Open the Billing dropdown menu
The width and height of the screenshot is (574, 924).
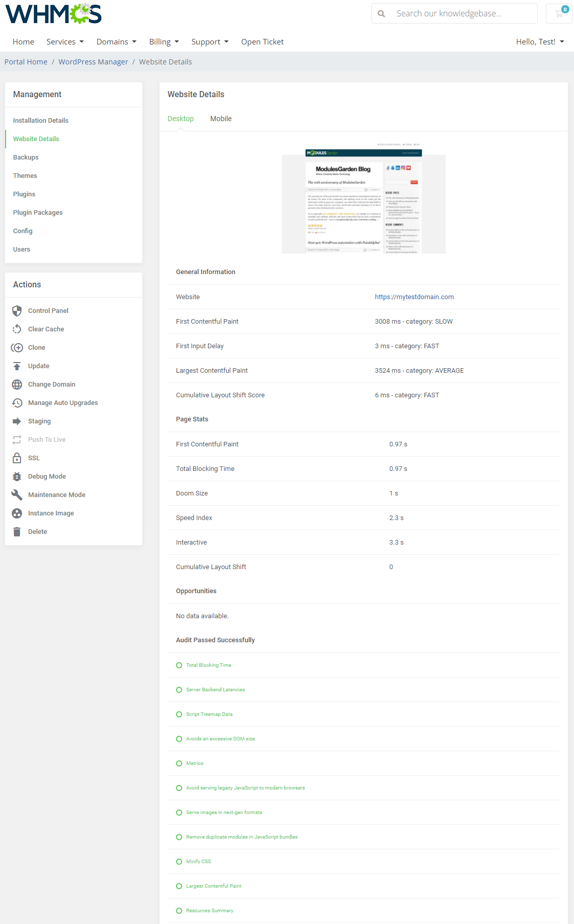tap(164, 42)
